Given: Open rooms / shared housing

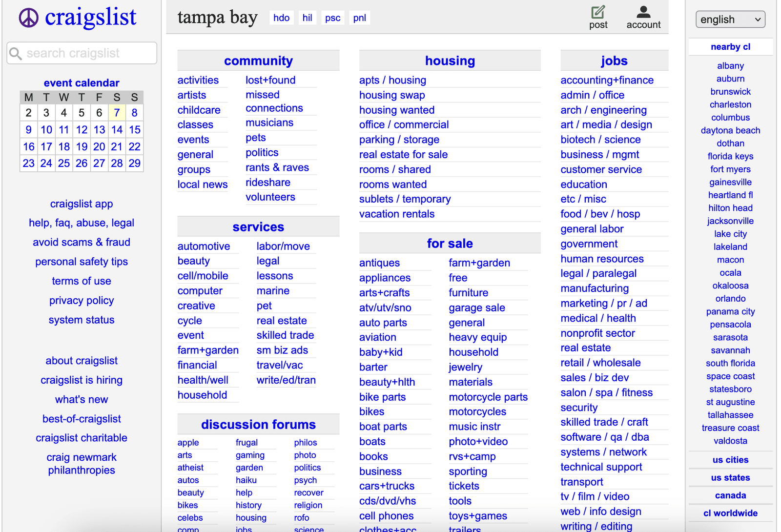Looking at the screenshot, I should point(395,169).
